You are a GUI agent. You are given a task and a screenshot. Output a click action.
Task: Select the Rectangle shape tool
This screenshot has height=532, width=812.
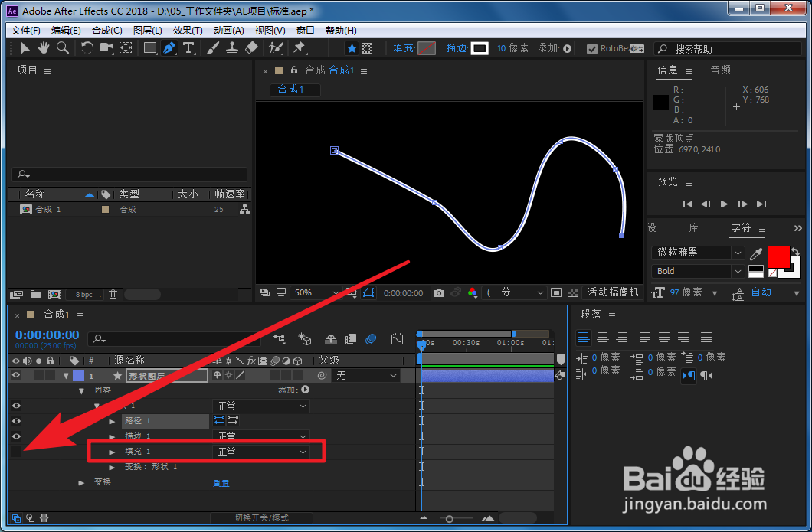click(x=150, y=48)
